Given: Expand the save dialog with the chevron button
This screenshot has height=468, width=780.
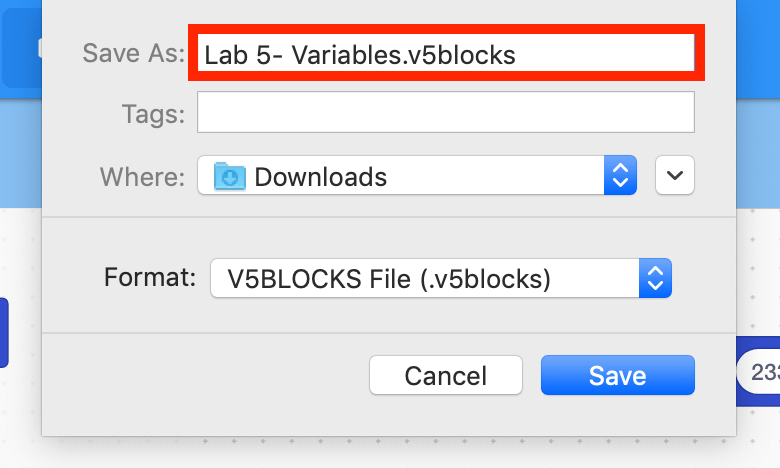Looking at the screenshot, I should [x=675, y=175].
